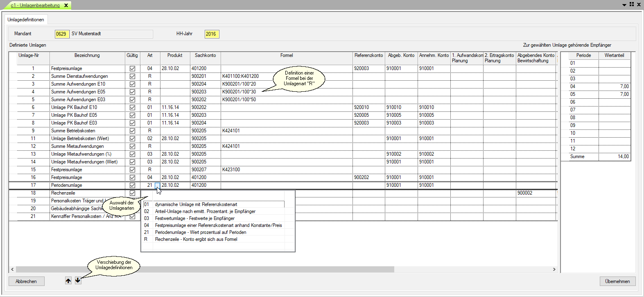The height and width of the screenshot is (297, 644).
Task: Click the HH-Jahr field showing 2016
Action: point(211,34)
